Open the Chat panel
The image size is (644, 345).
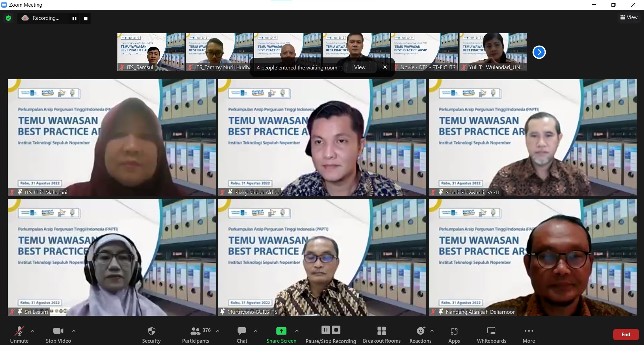click(x=242, y=334)
